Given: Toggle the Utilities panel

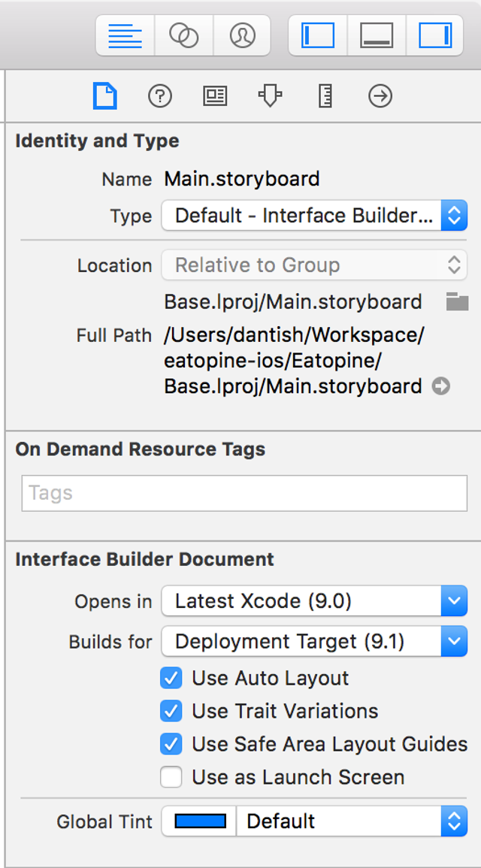Looking at the screenshot, I should click(434, 36).
